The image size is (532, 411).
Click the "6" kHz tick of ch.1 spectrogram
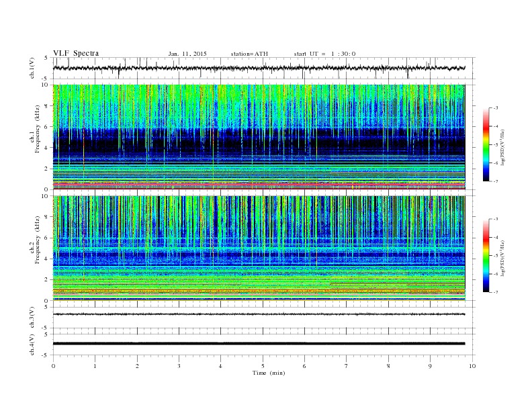pos(46,127)
